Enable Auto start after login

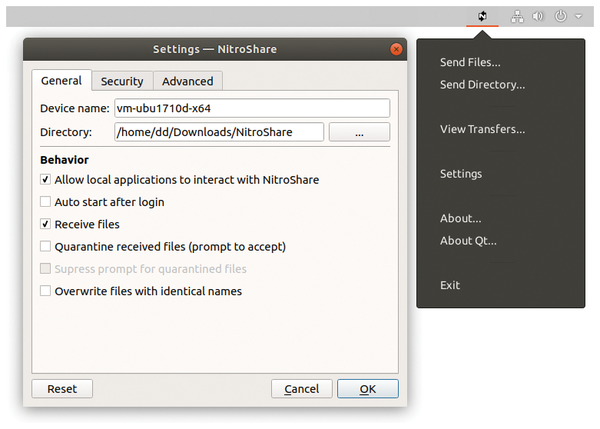[x=46, y=202]
